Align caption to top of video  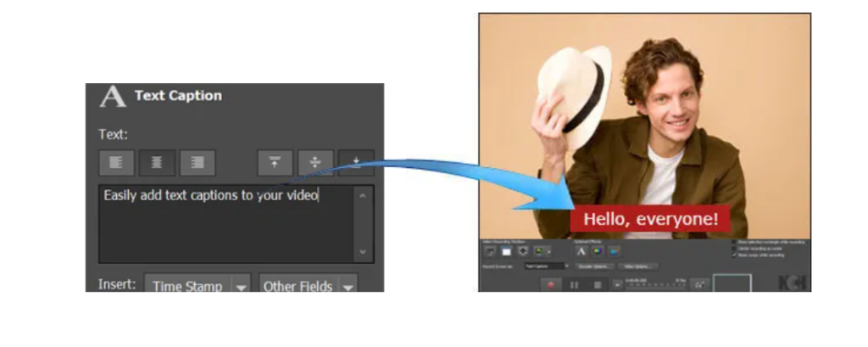[x=275, y=162]
